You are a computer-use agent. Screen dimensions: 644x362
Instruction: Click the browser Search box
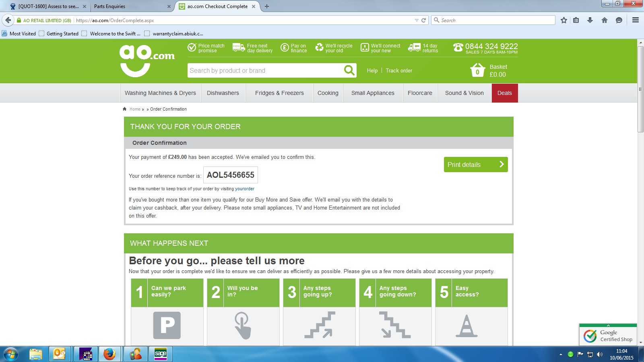coord(493,20)
